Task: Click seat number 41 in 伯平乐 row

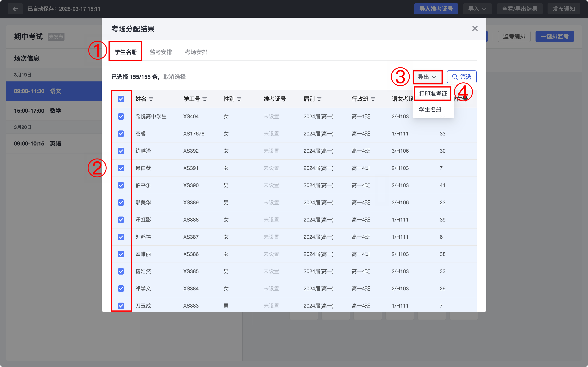Action: 442,186
